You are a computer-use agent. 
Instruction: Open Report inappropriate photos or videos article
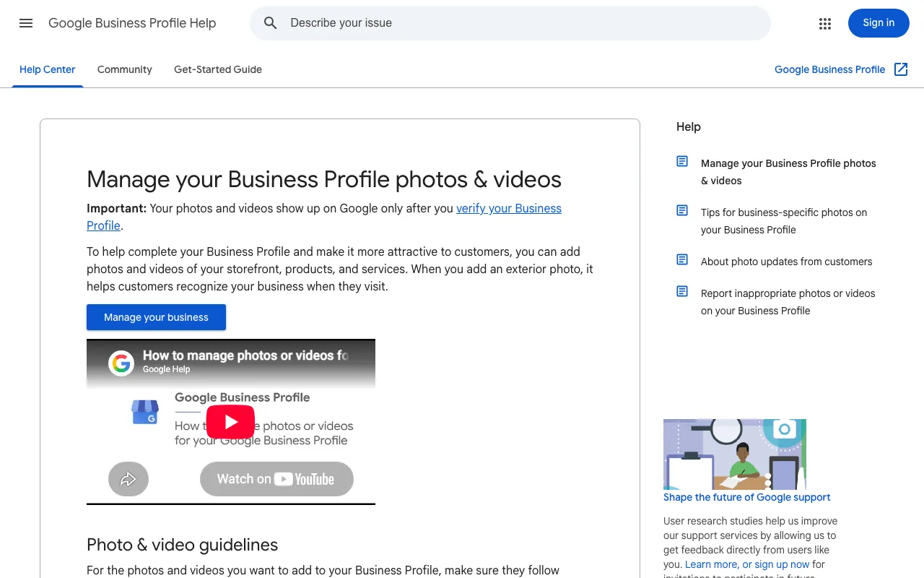point(788,302)
